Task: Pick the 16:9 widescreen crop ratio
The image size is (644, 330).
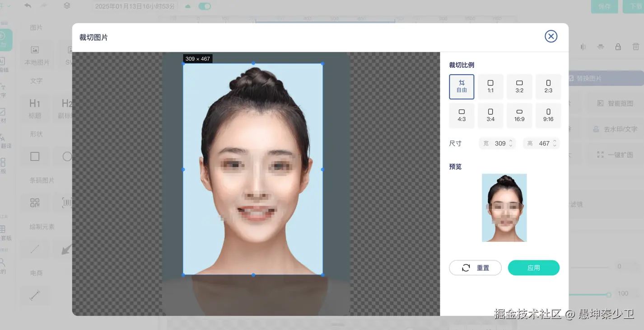Action: [519, 115]
